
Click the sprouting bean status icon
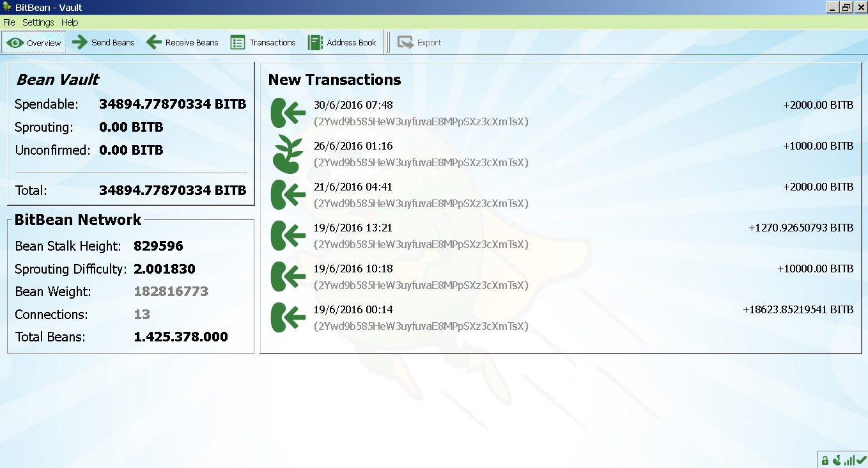coord(837,460)
